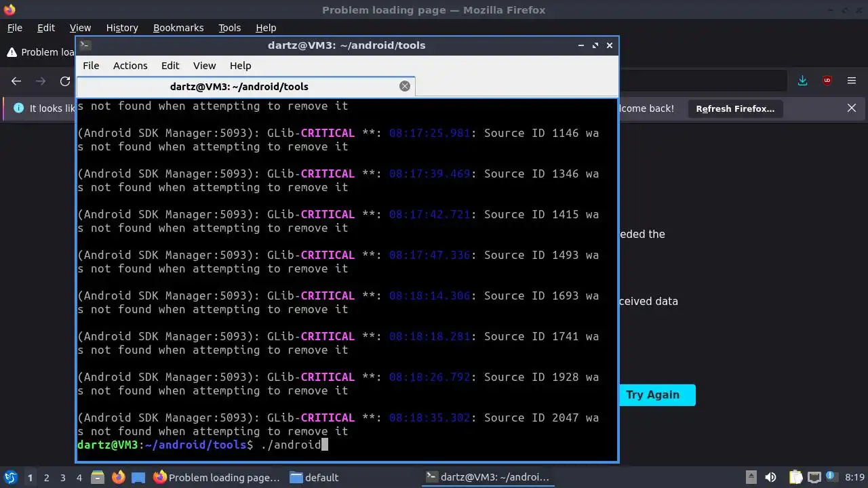The image size is (868, 488).
Task: Select the dartz@VM3 ~/android/tools terminal tab
Action: [x=245, y=86]
